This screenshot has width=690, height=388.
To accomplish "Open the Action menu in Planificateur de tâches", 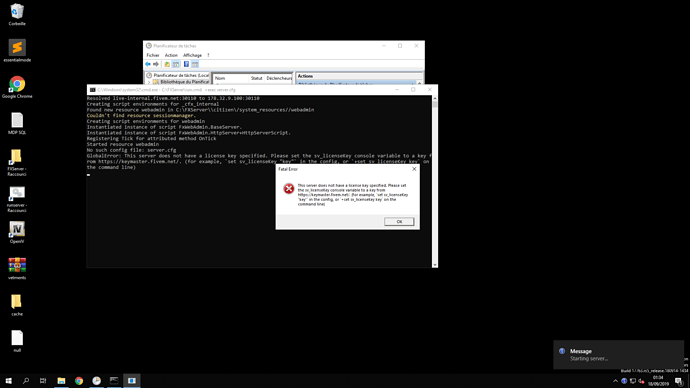I will pos(171,55).
